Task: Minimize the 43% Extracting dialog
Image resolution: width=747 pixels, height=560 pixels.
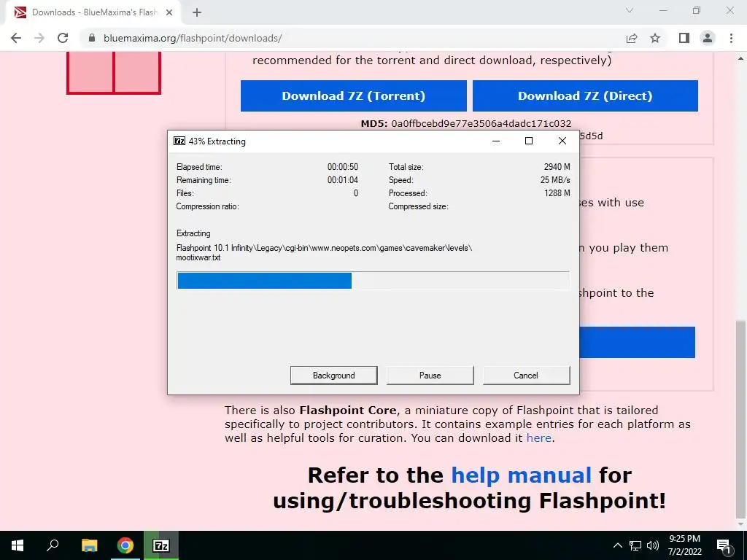Action: click(496, 141)
